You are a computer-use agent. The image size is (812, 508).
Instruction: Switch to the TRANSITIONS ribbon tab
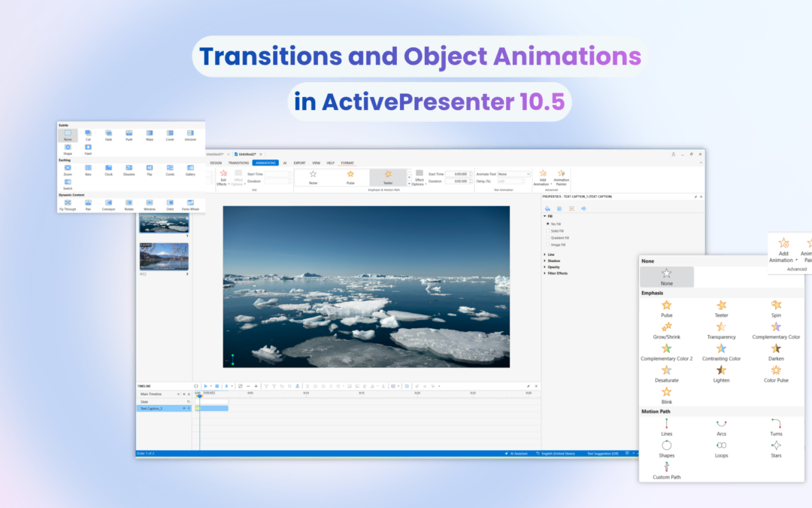[239, 163]
